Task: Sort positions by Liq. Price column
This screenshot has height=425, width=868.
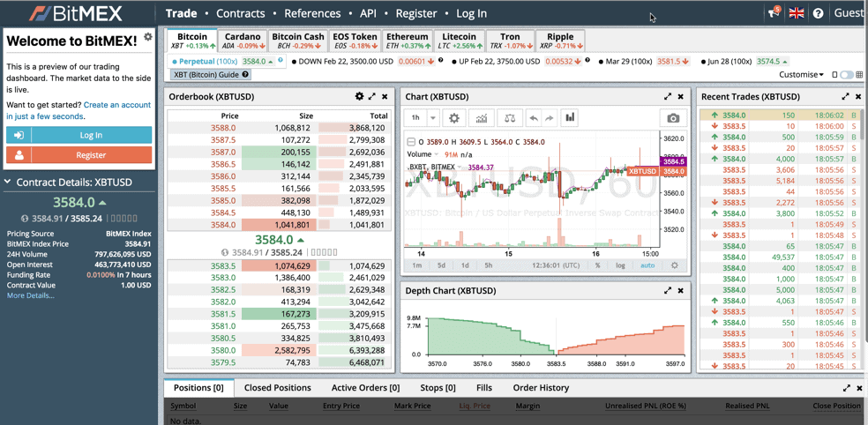Action: [475, 406]
